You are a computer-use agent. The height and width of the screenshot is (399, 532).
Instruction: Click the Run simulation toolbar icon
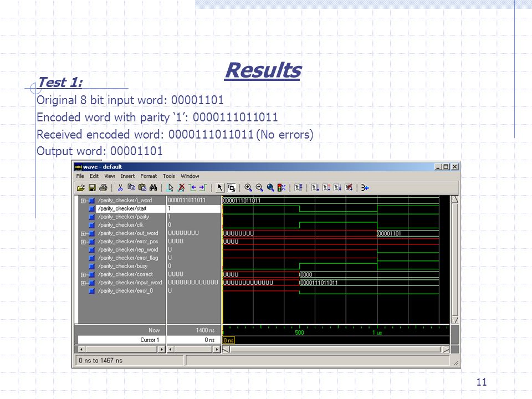[x=315, y=188]
